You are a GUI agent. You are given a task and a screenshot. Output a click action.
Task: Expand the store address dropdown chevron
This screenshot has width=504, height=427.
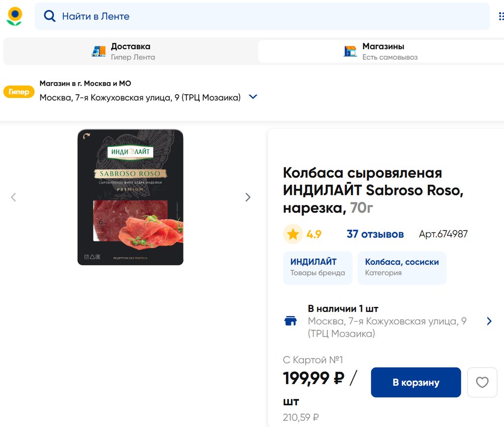click(253, 97)
